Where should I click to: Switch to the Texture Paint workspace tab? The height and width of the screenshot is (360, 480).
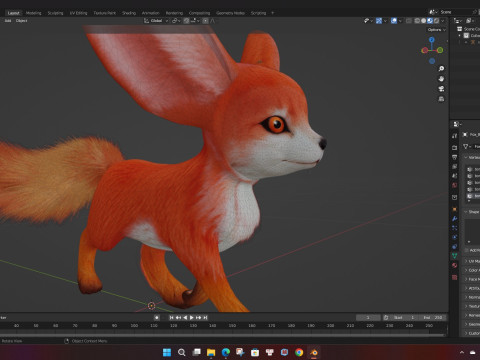click(x=105, y=13)
